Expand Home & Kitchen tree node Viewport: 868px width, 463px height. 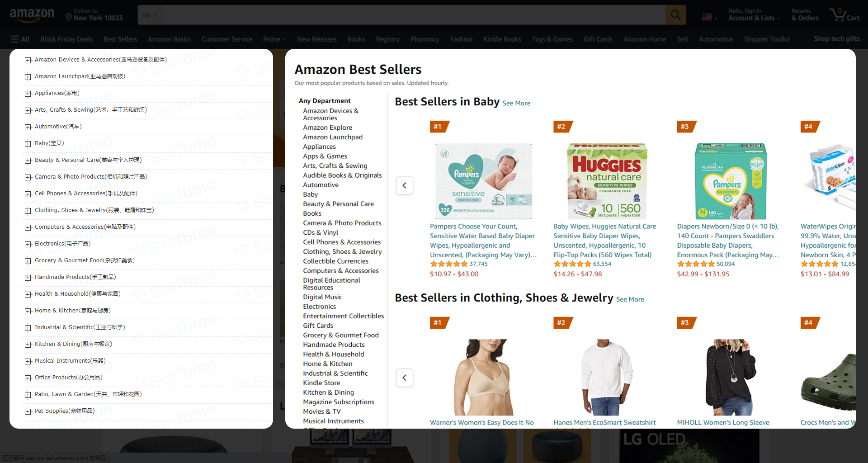(28, 311)
